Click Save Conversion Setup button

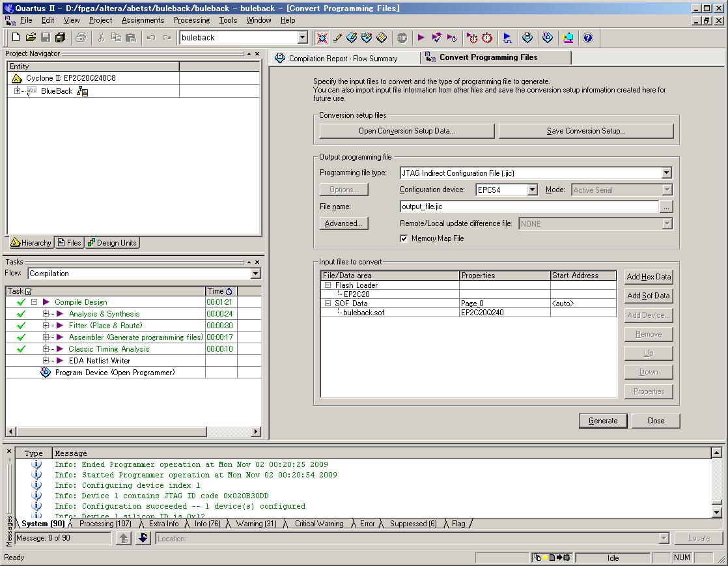point(586,131)
